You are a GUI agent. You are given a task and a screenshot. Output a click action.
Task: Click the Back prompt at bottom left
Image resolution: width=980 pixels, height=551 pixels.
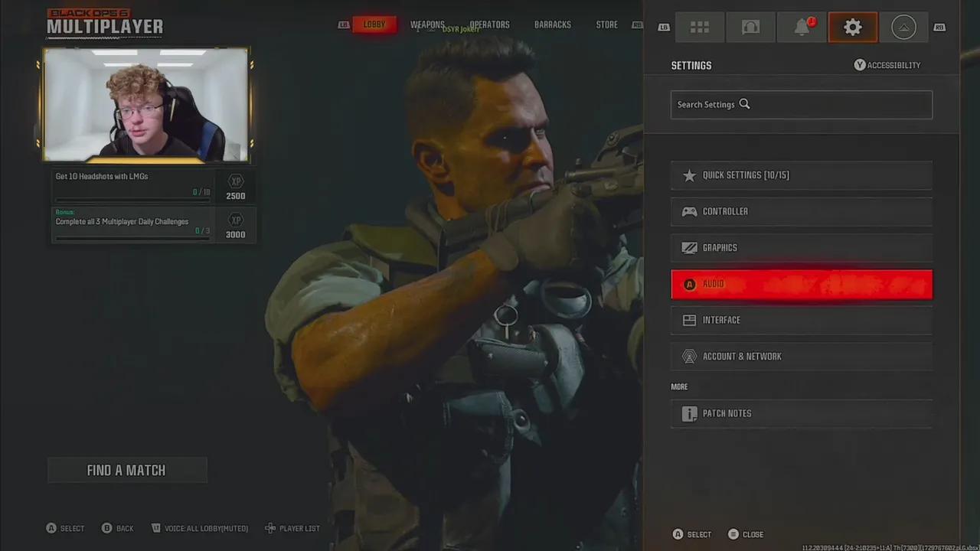tap(118, 528)
